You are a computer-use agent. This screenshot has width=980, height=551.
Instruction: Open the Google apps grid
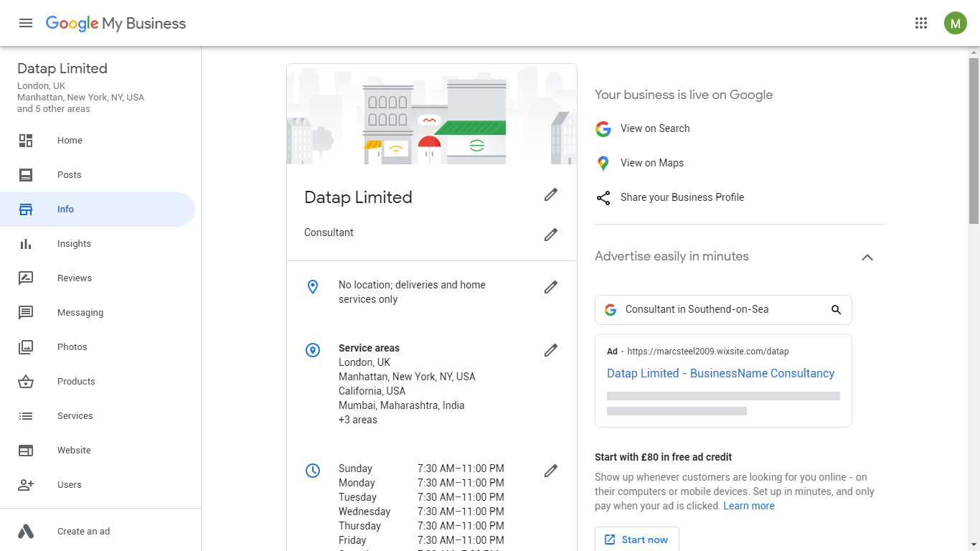pyautogui.click(x=921, y=23)
